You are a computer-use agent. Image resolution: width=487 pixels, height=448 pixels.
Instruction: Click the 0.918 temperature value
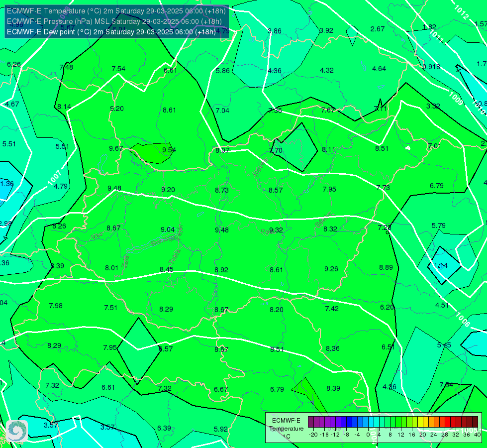(431, 67)
